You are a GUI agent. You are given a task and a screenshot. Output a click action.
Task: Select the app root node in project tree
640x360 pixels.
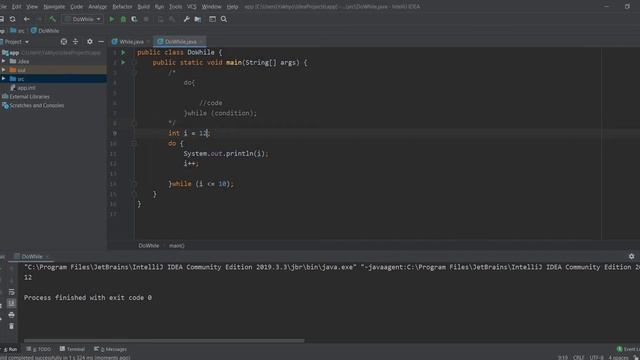point(14,53)
